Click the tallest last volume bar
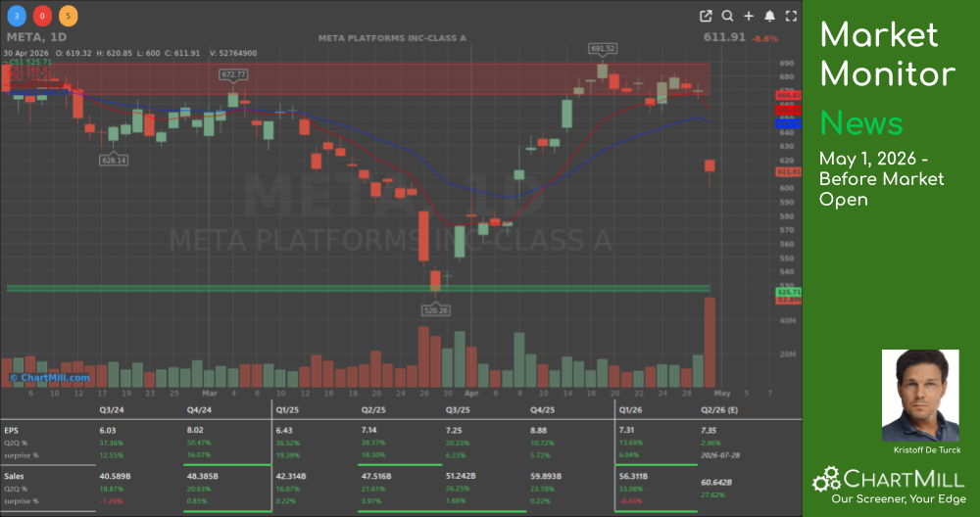 pos(710,342)
